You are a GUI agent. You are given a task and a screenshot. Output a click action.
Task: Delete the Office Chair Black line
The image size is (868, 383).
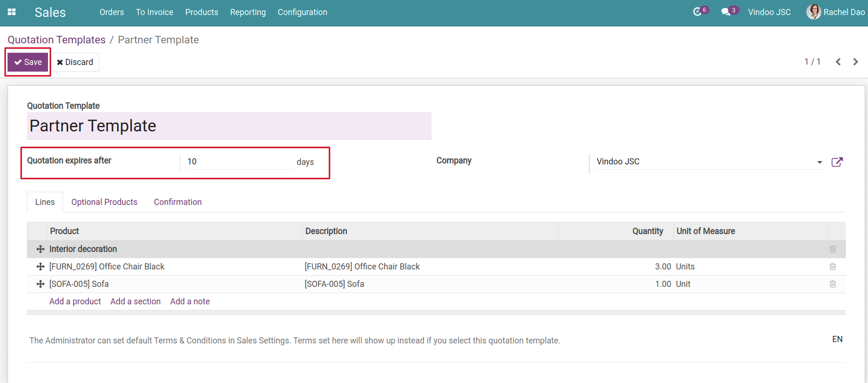click(833, 267)
